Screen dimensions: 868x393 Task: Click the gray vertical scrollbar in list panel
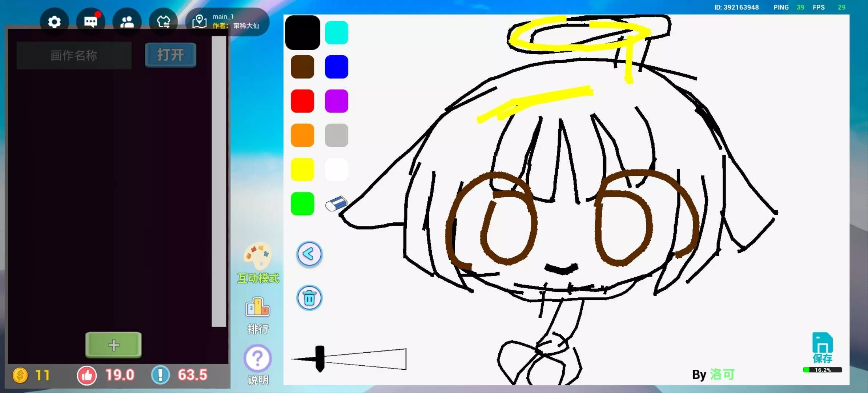219,182
